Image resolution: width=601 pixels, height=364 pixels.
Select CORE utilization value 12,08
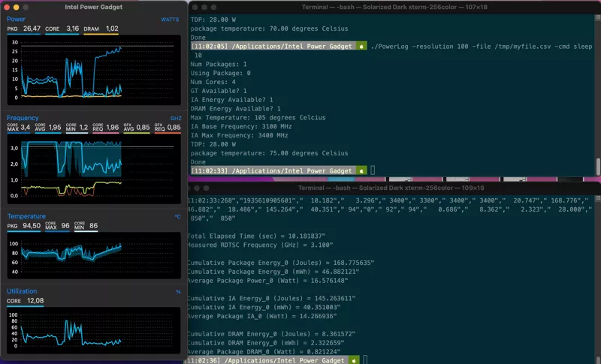click(35, 301)
